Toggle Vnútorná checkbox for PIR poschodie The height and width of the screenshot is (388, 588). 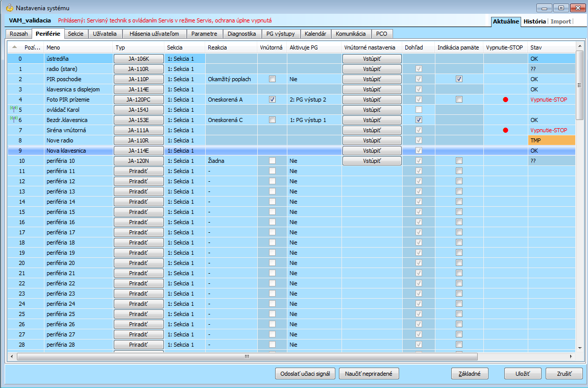click(272, 79)
